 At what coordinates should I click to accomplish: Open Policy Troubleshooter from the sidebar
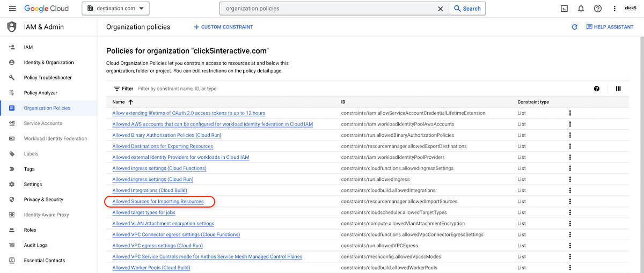pyautogui.click(x=48, y=78)
